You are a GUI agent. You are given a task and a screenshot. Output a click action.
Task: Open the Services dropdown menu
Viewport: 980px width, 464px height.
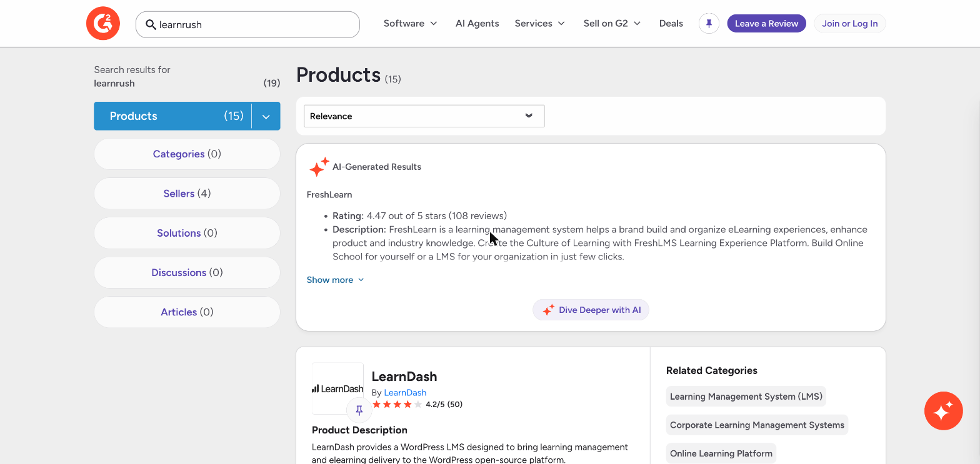point(540,24)
